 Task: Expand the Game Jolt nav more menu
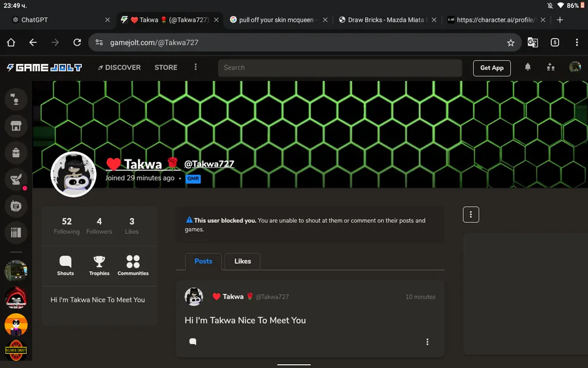click(195, 67)
